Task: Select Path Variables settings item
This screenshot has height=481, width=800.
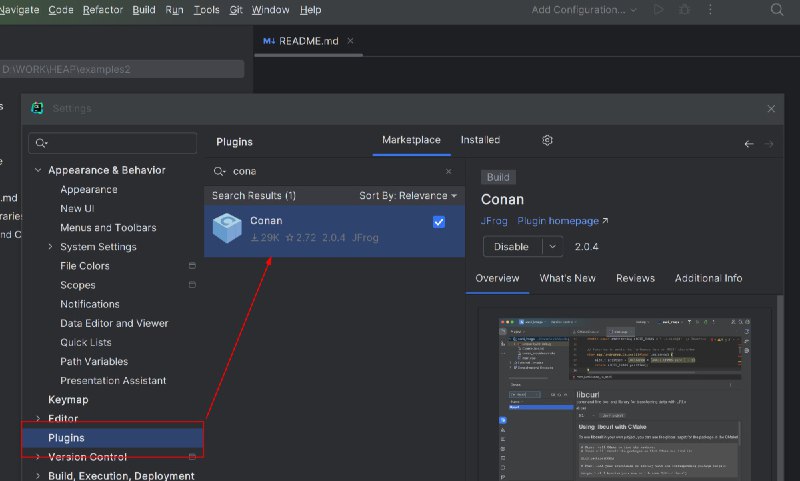Action: point(94,362)
